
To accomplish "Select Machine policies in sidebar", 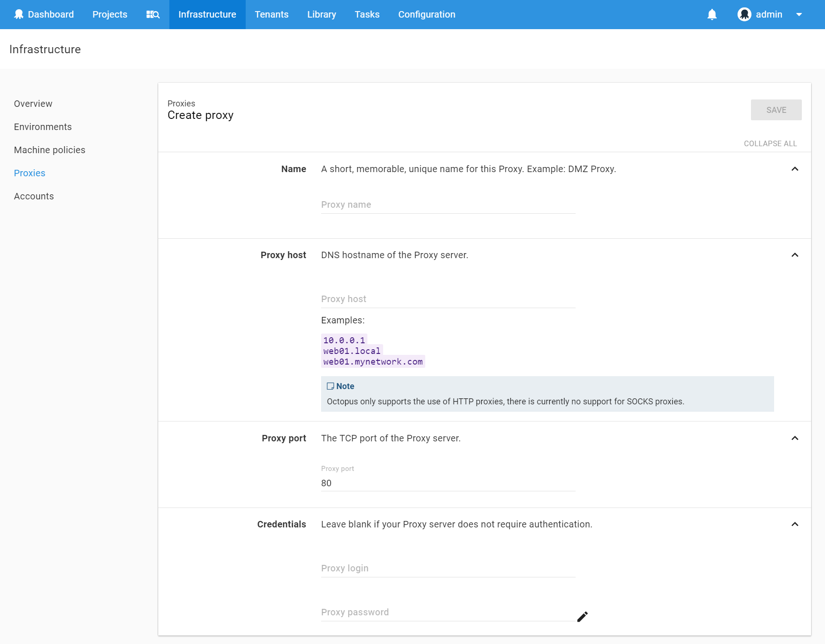I will pos(50,150).
